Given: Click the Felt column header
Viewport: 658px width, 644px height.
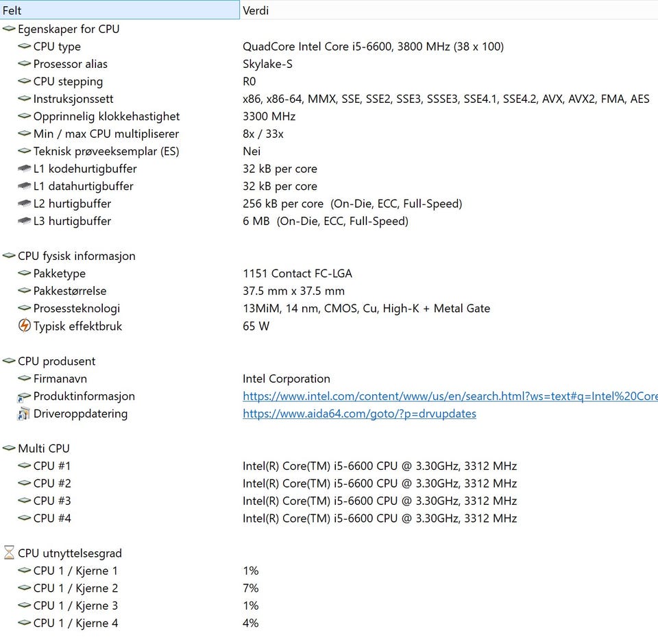Looking at the screenshot, I should coord(119,10).
